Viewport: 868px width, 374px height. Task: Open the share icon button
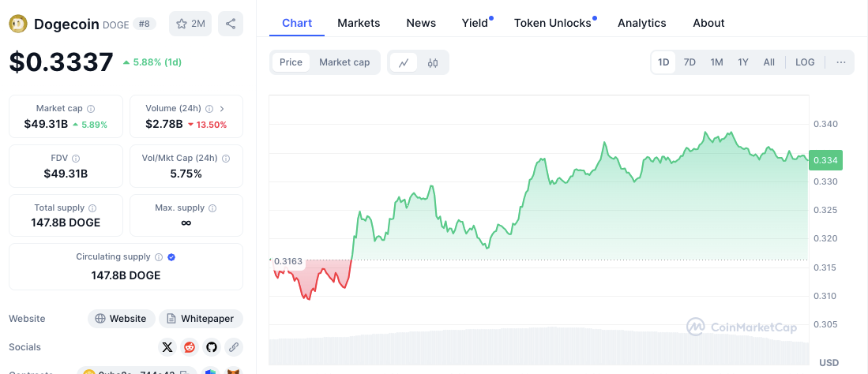(x=231, y=24)
